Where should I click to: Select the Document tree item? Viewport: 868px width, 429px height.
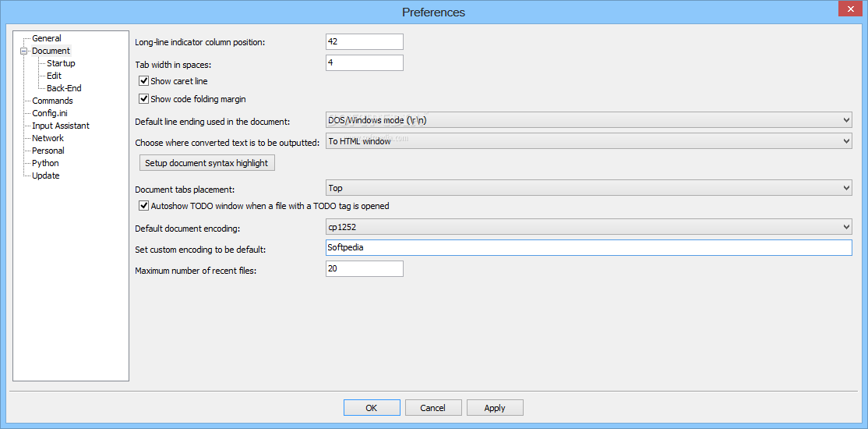51,51
